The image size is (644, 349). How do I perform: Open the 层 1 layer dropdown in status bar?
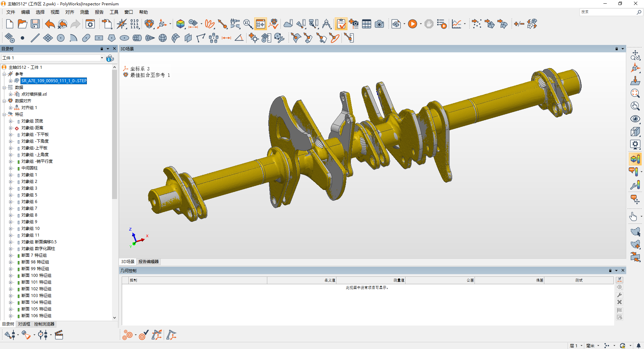pos(582,346)
